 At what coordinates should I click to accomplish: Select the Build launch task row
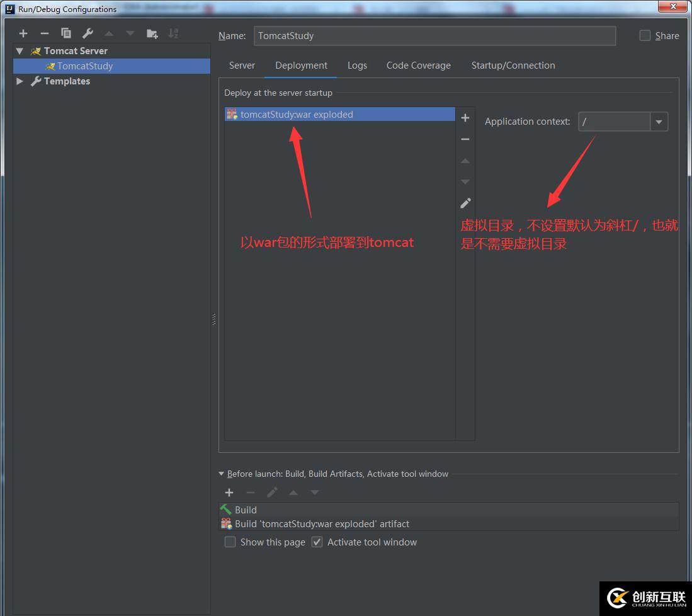tap(449, 510)
